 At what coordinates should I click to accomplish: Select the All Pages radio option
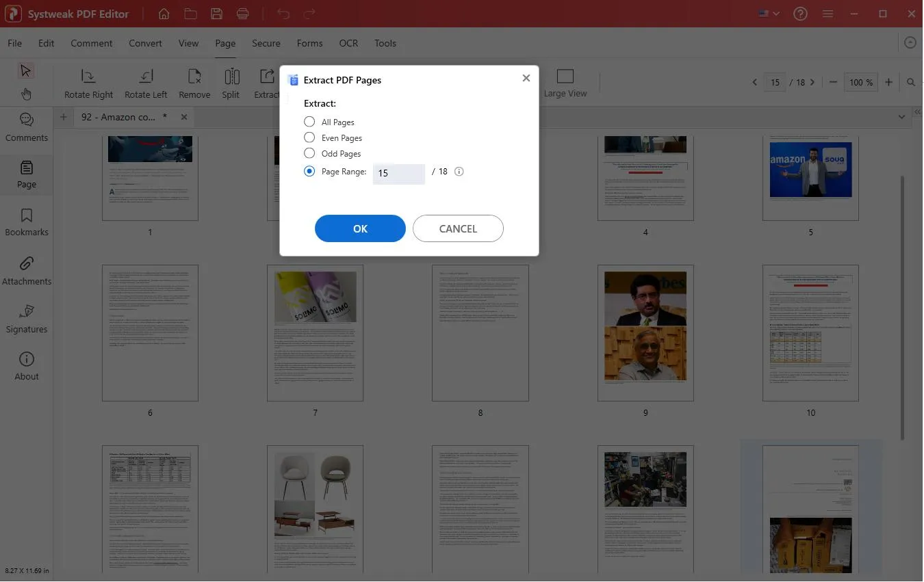tap(309, 122)
